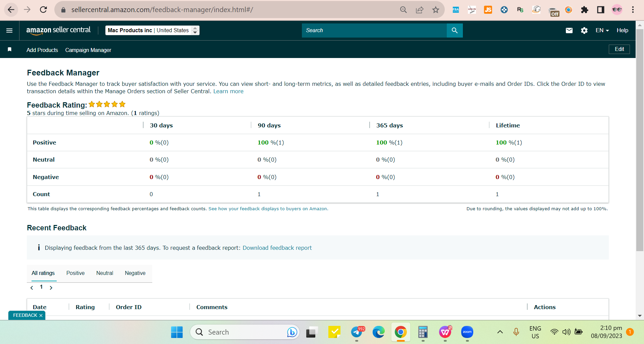Open the Help link in the header
This screenshot has height=344, width=644.
(622, 31)
